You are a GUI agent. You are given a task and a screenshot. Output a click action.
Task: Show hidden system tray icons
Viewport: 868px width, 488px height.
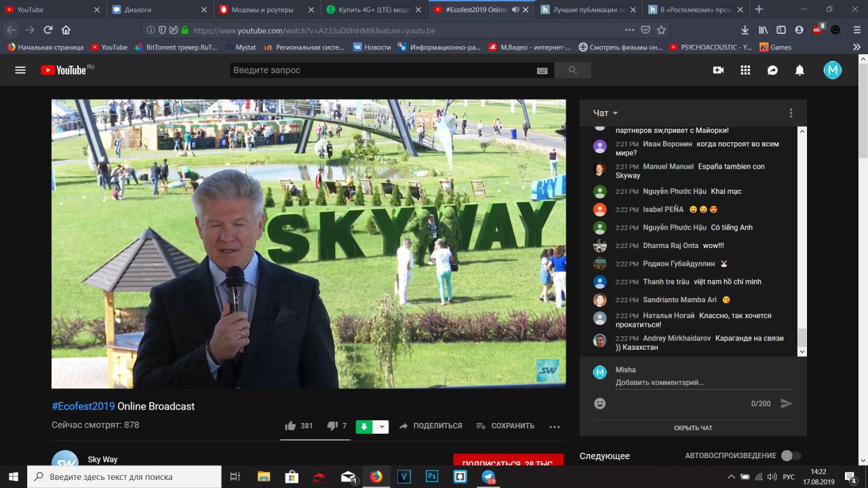(731, 476)
